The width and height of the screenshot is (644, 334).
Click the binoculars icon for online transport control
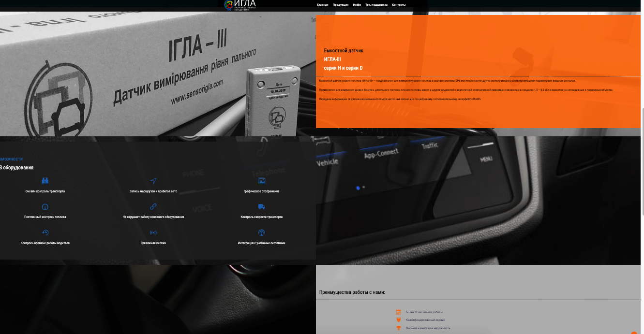coord(45,181)
